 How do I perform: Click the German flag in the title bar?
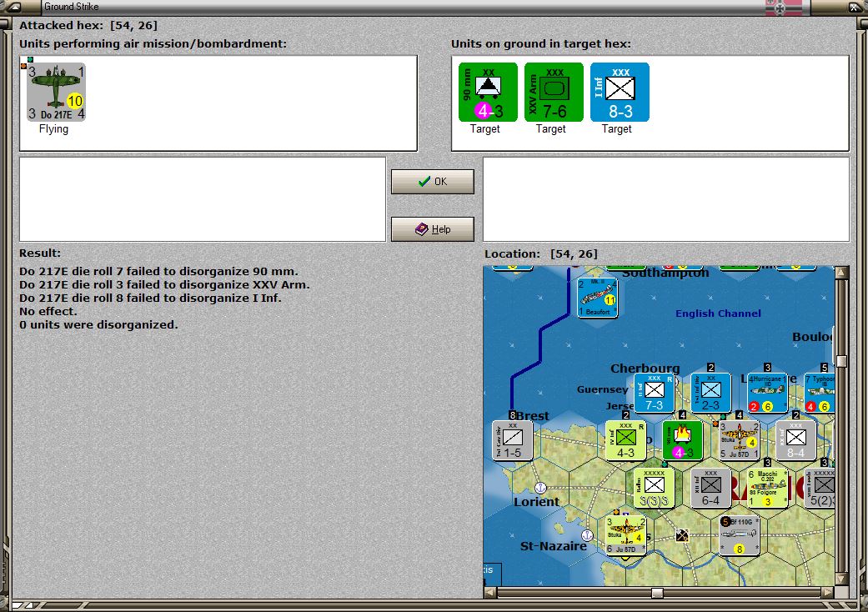783,8
